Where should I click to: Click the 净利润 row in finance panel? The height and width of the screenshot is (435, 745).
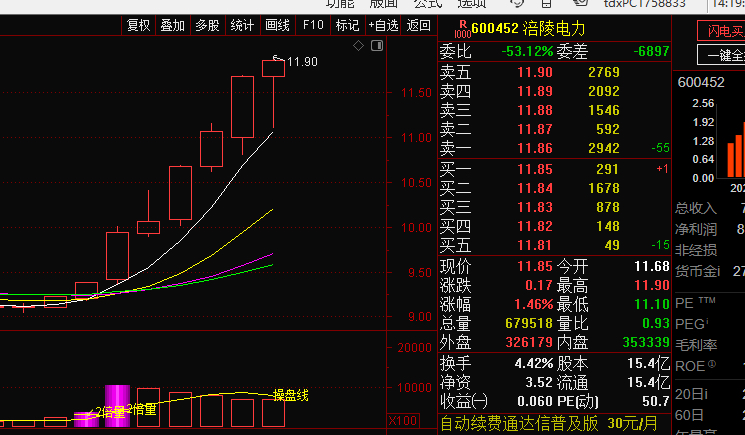(x=710, y=229)
